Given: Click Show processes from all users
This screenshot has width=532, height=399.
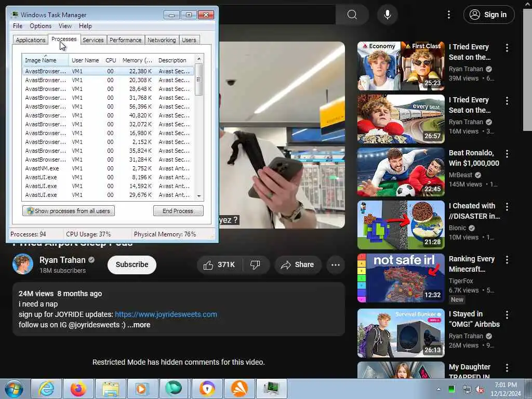Looking at the screenshot, I should tap(69, 211).
